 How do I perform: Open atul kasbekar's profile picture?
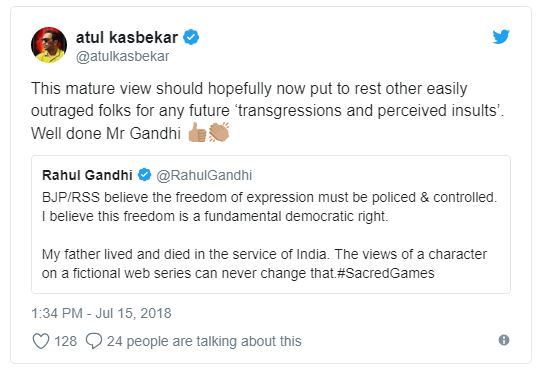[49, 45]
